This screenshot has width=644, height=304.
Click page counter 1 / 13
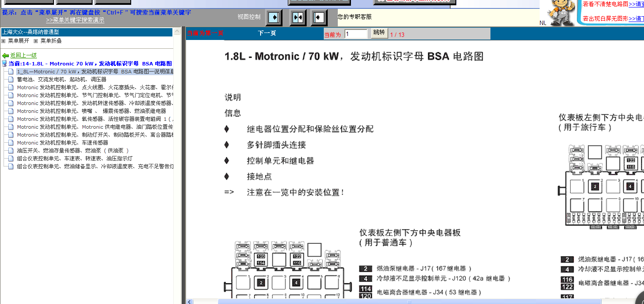397,35
